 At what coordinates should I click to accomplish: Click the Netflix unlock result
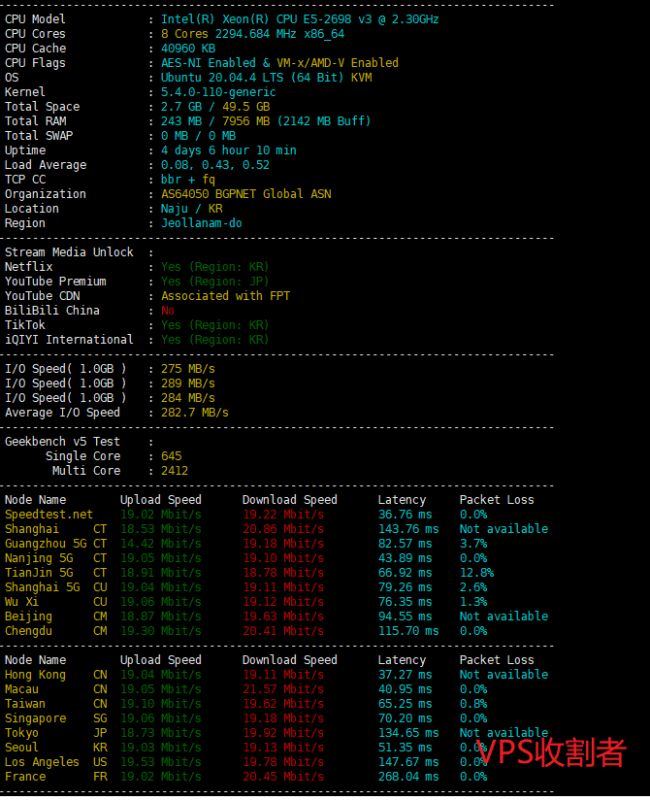pyautogui.click(x=215, y=267)
